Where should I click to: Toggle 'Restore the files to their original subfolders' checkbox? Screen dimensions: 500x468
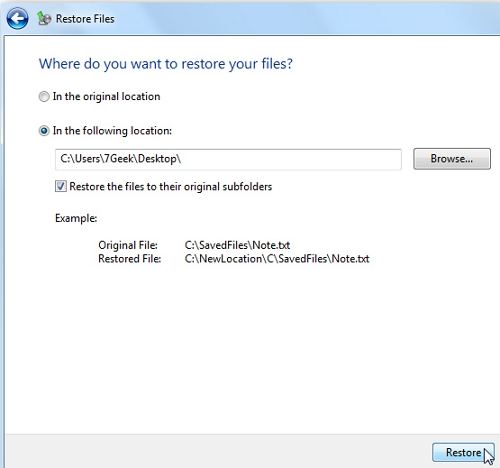[x=61, y=186]
